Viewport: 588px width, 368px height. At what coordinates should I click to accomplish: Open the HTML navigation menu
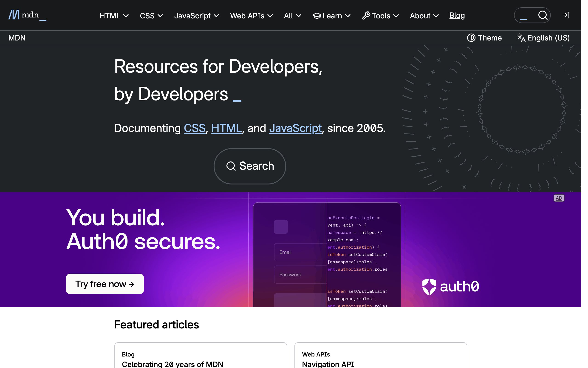tap(114, 16)
